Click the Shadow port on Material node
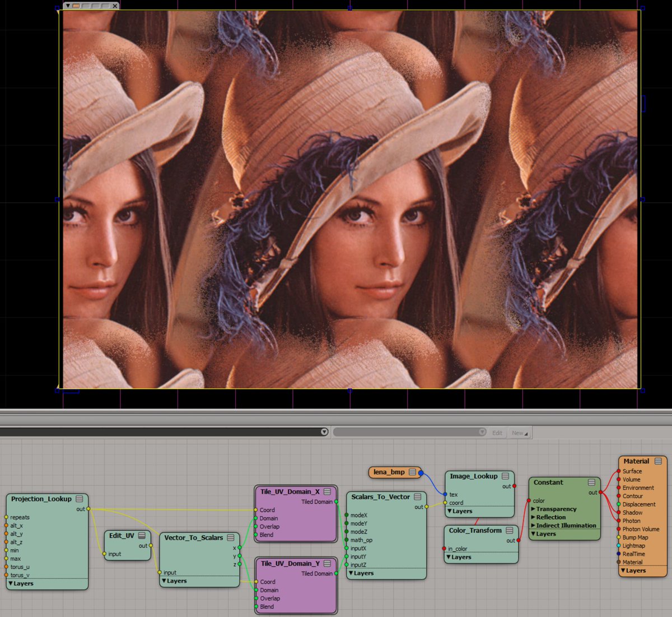The image size is (672, 617). point(619,513)
